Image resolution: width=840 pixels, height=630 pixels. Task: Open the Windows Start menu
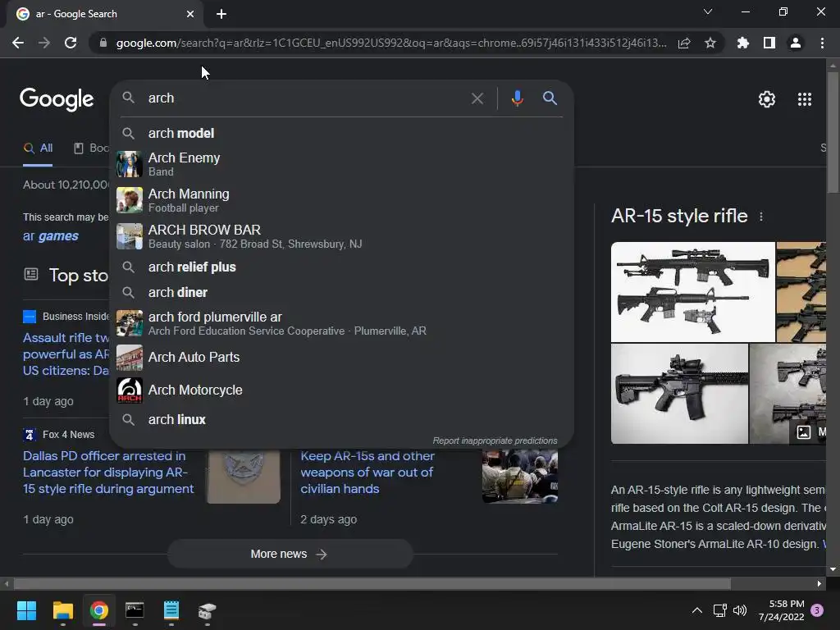26,610
